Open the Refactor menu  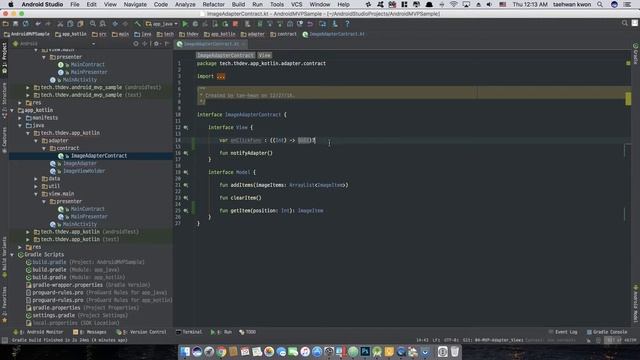213,4
